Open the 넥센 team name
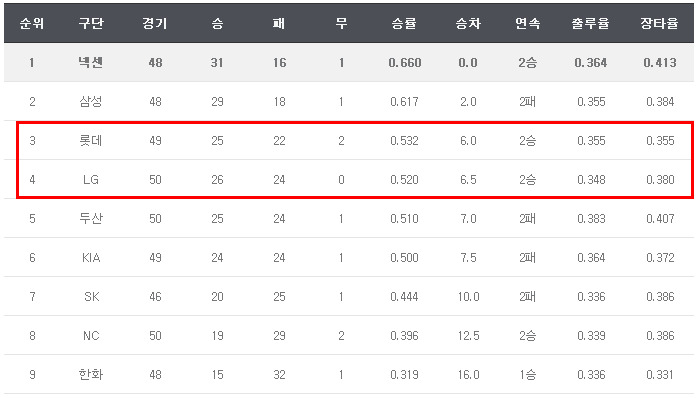The width and height of the screenshot is (698, 398). 91,62
